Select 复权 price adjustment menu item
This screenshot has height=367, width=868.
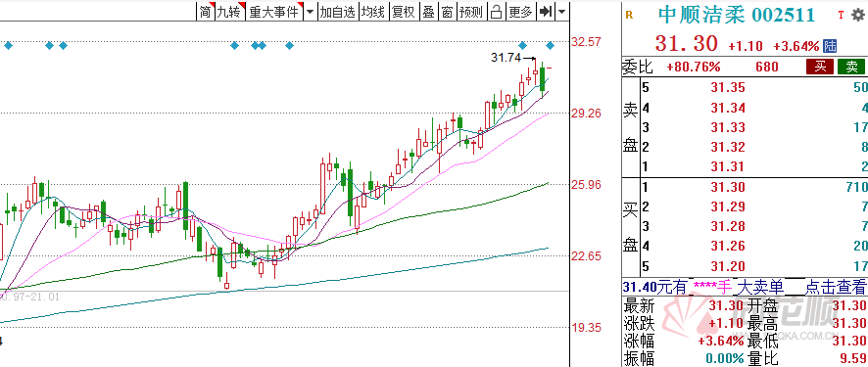pyautogui.click(x=403, y=11)
